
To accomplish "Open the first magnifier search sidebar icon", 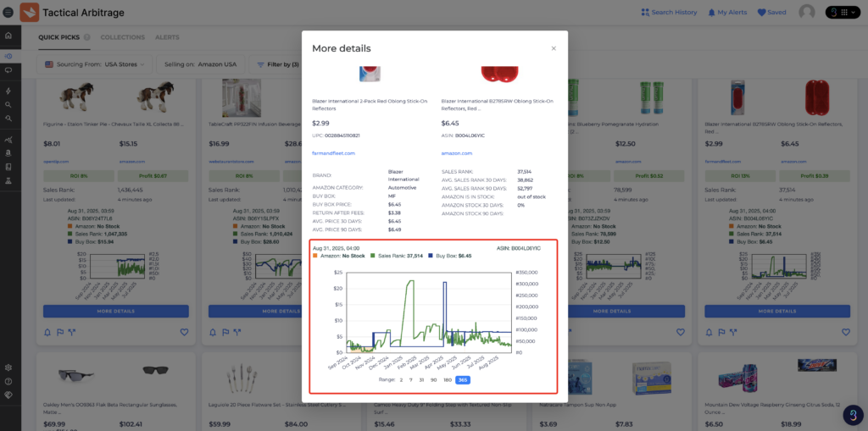I will tap(8, 104).
